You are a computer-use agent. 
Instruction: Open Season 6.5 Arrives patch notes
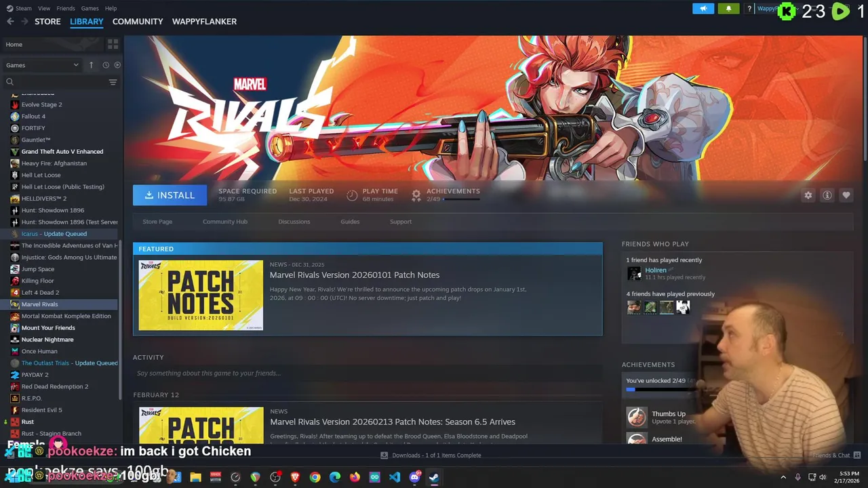pos(393,422)
